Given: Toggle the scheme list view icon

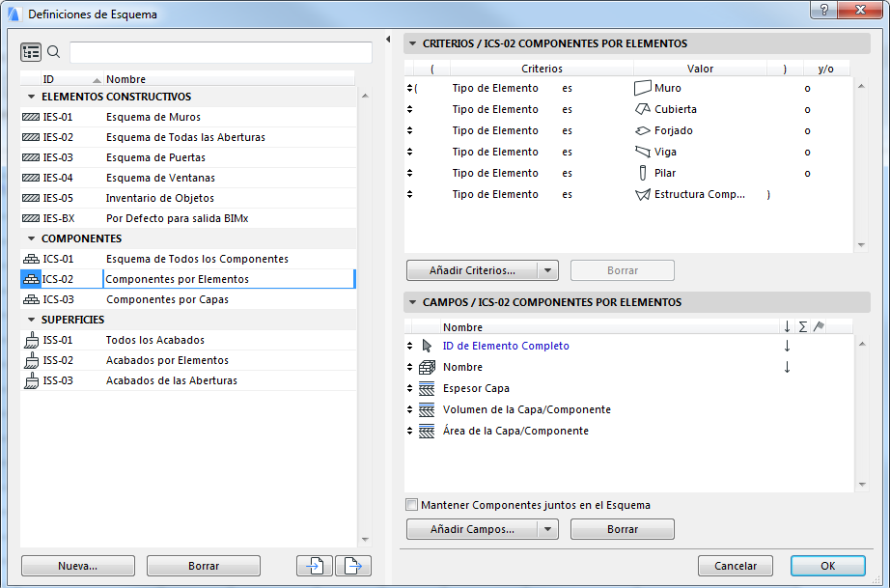Looking at the screenshot, I should pos(31,52).
